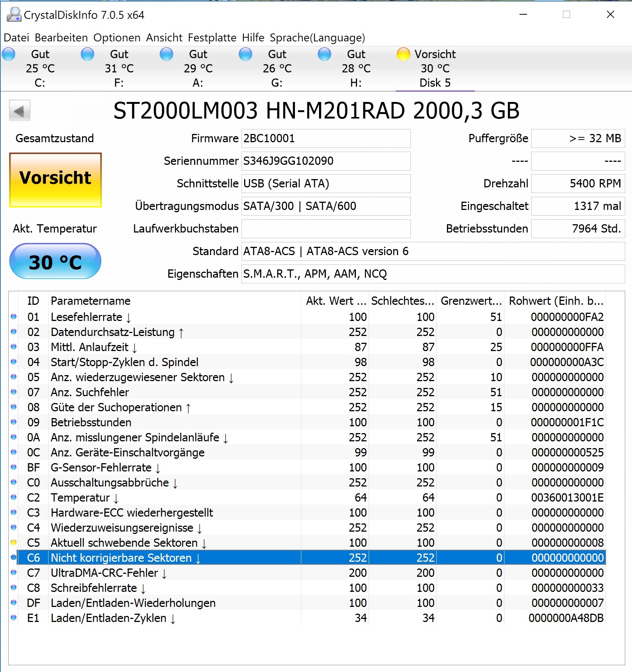Click status dot of UltraDMA-CRC-Fehler row
This screenshot has height=672, width=632.
coord(14,573)
